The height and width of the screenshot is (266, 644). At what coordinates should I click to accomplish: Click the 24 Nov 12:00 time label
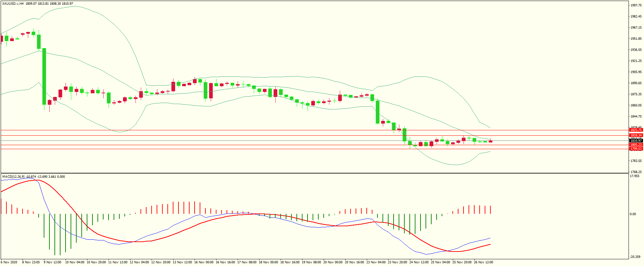(x=419, y=262)
